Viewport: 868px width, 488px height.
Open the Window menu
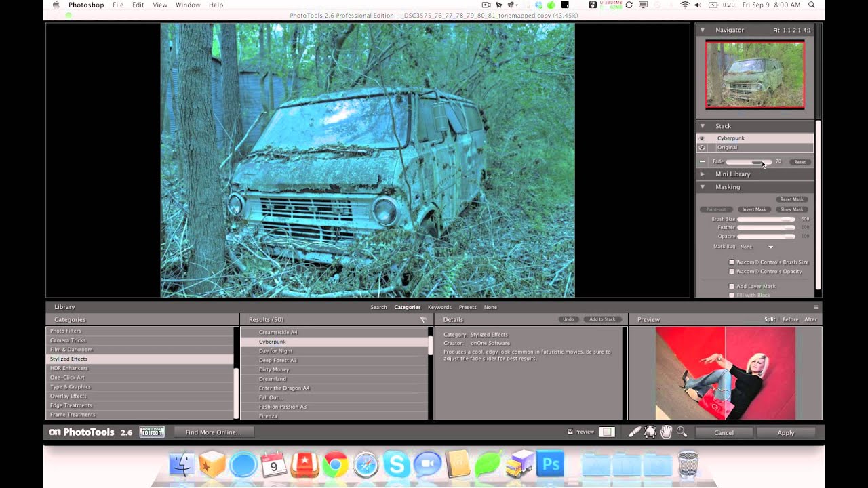[188, 5]
